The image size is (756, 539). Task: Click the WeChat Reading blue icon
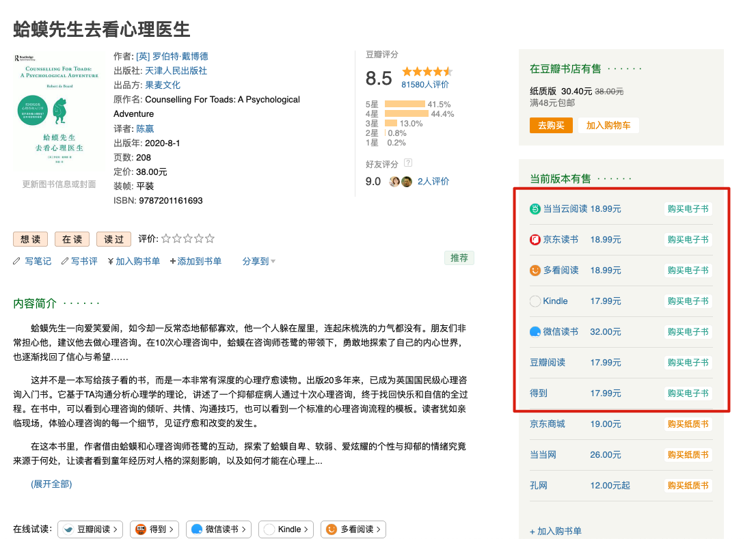tap(535, 332)
